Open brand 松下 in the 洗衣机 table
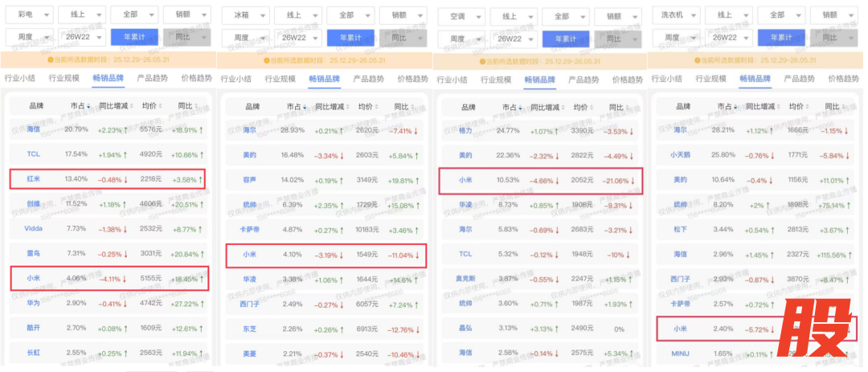This screenshot has height=372, width=868. coord(681,229)
